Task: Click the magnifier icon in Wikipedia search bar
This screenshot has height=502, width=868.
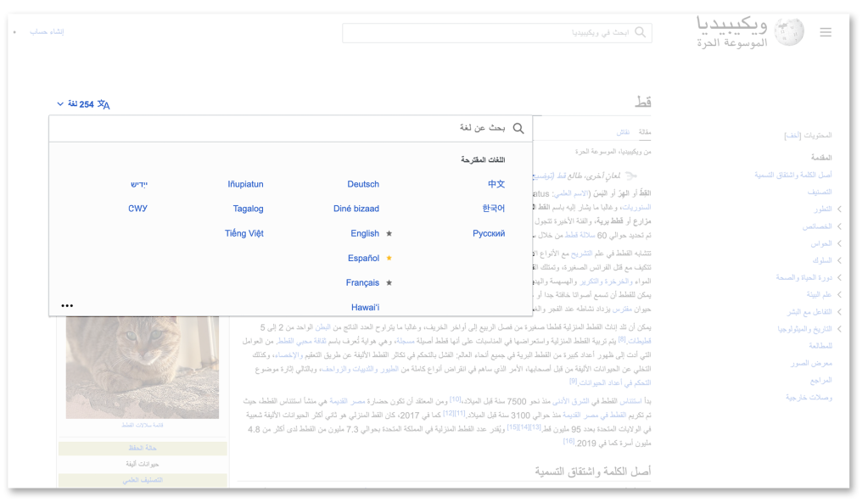Action: (x=641, y=32)
